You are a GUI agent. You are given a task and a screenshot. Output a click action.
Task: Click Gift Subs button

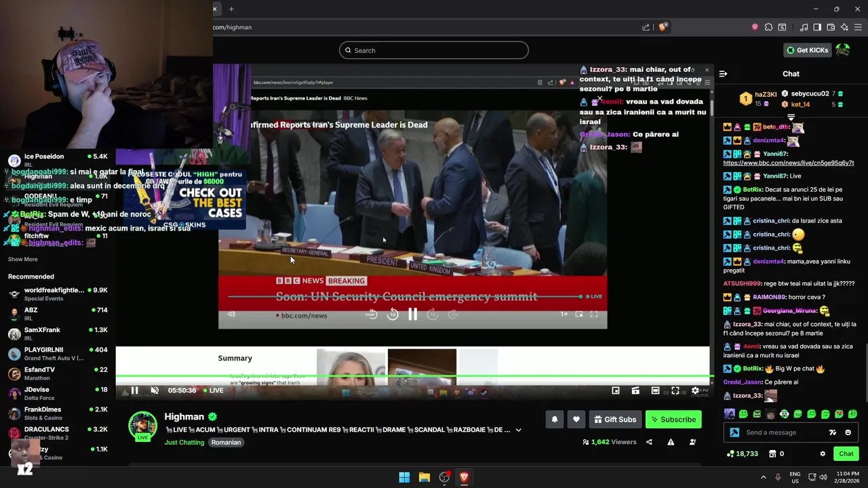point(615,420)
